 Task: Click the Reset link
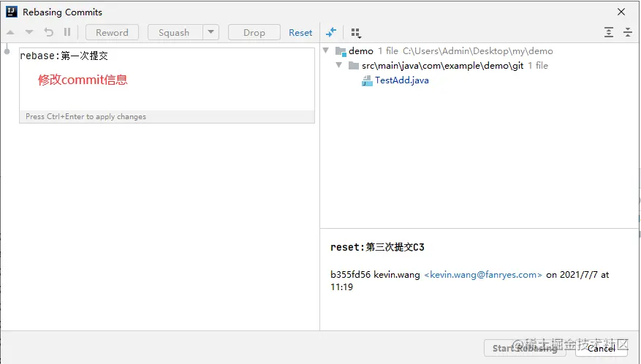pyautogui.click(x=300, y=33)
